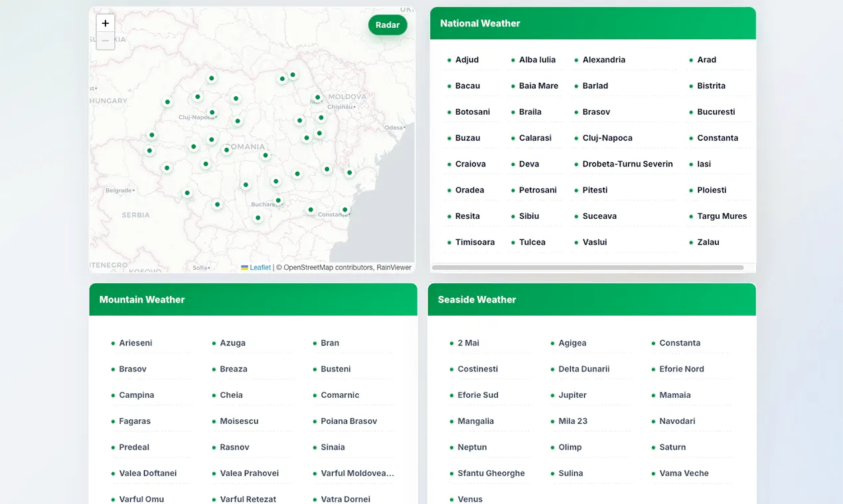
Task: Open mountain weather for Valea Prahovei
Action: point(250,473)
